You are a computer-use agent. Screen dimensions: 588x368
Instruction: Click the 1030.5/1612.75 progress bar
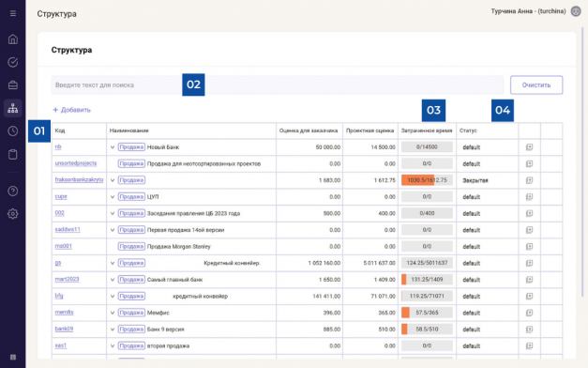coord(427,180)
